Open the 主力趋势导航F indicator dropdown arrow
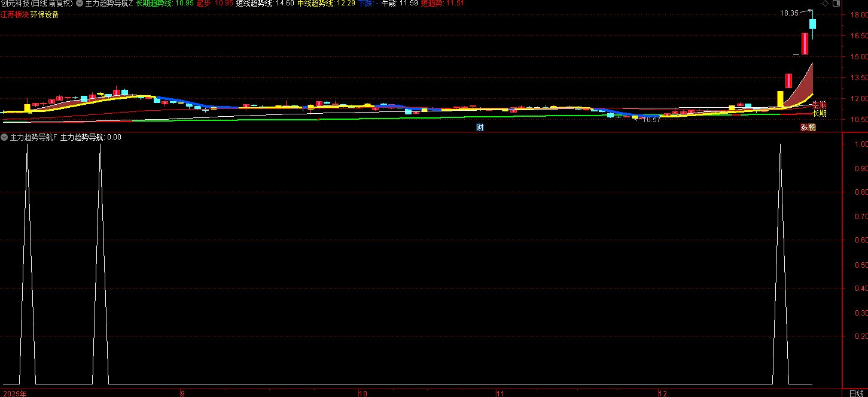Image resolution: width=868 pixels, height=397 pixels. 4,137
